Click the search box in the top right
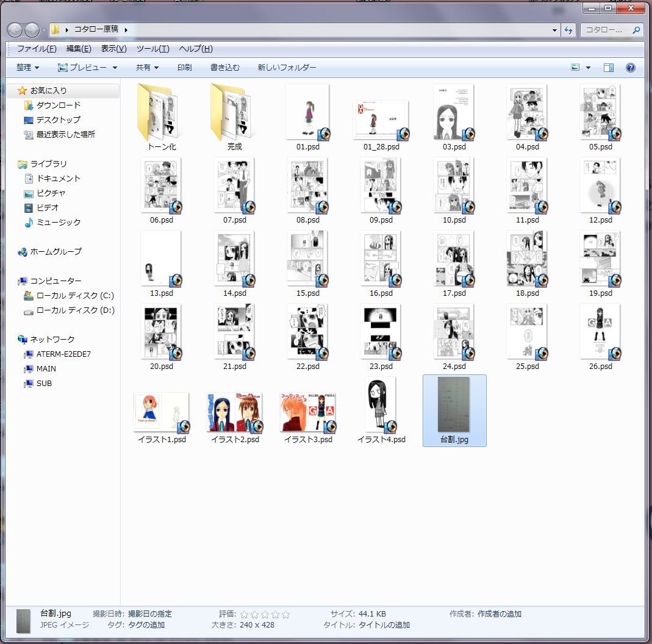The image size is (652, 644). coord(607,30)
